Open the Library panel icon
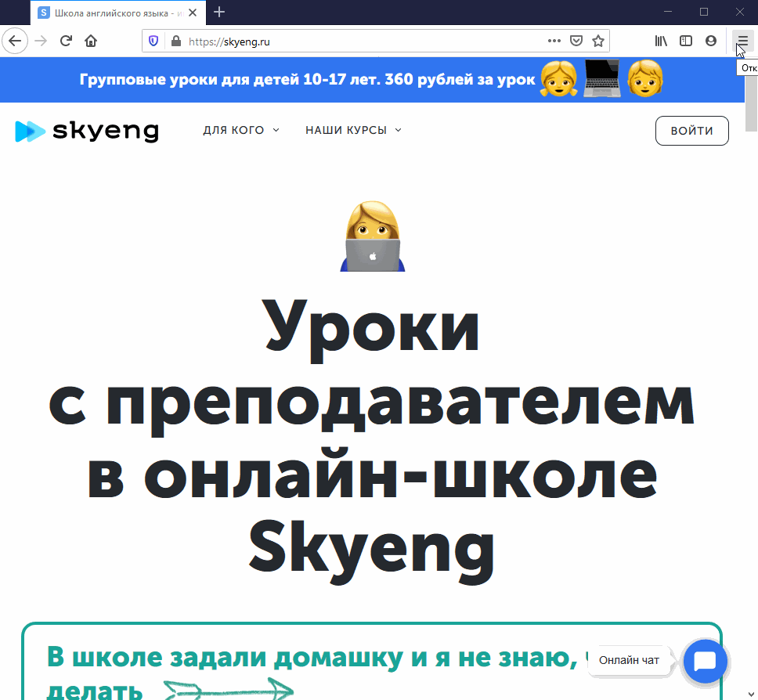The width and height of the screenshot is (758, 700). pos(661,41)
